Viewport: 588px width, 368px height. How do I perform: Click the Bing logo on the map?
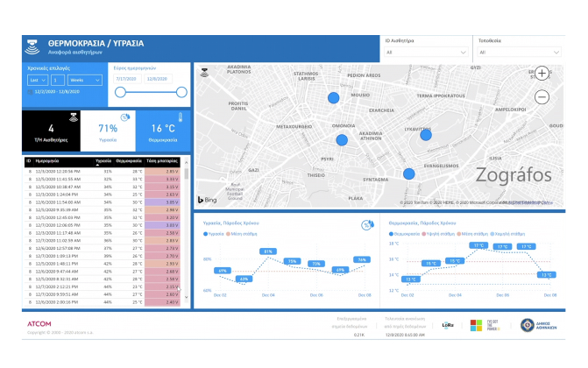click(208, 200)
